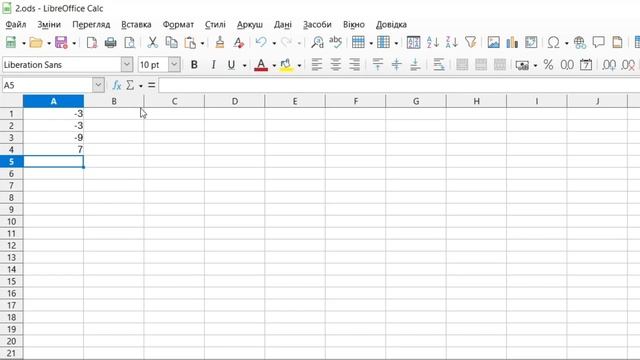This screenshot has width=640, height=360.
Task: Expand Name Box dropdown arrow
Action: (x=98, y=85)
